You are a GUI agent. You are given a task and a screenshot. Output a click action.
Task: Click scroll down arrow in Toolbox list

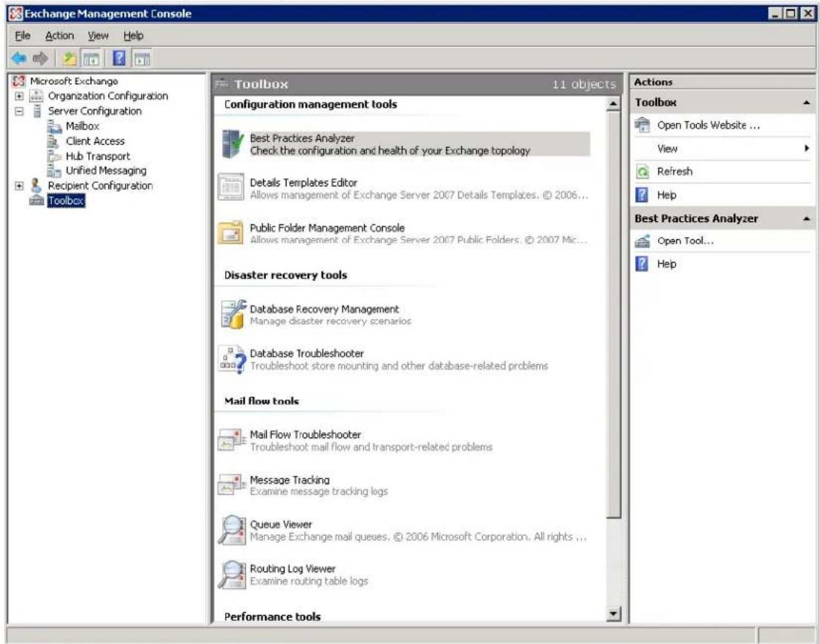click(614, 614)
